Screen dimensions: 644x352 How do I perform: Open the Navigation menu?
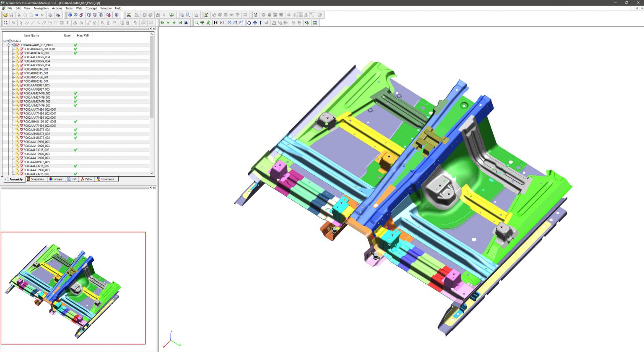[x=41, y=8]
